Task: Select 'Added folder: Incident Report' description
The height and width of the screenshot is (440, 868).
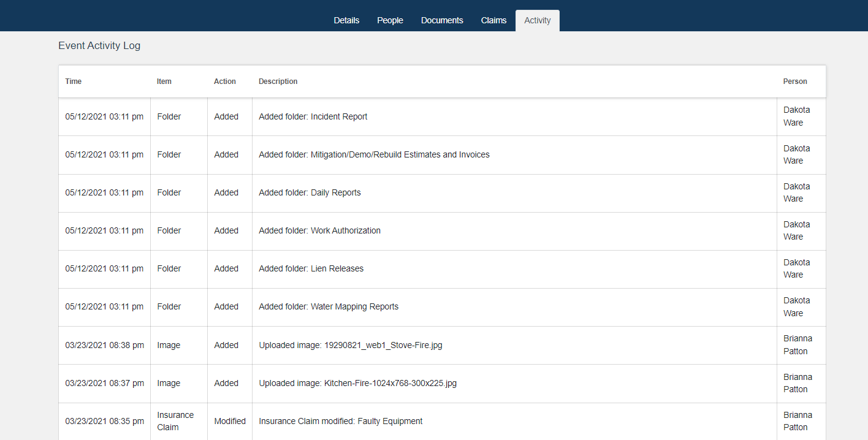Action: [313, 116]
